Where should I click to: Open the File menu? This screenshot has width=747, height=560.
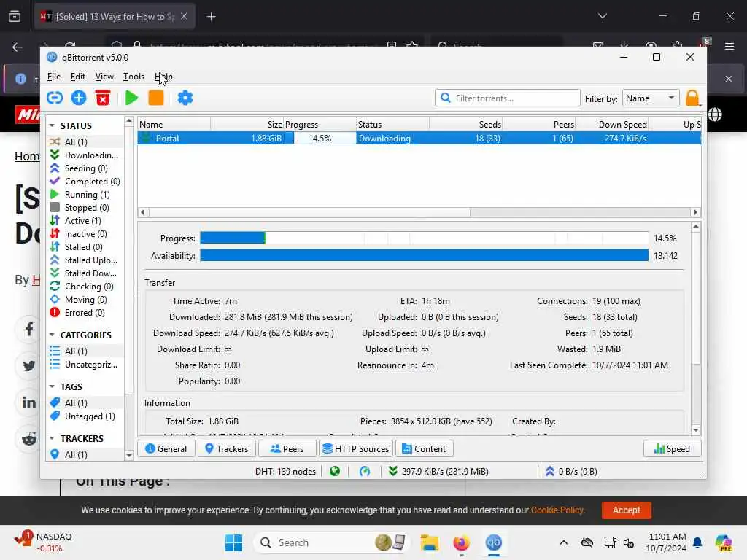click(54, 77)
